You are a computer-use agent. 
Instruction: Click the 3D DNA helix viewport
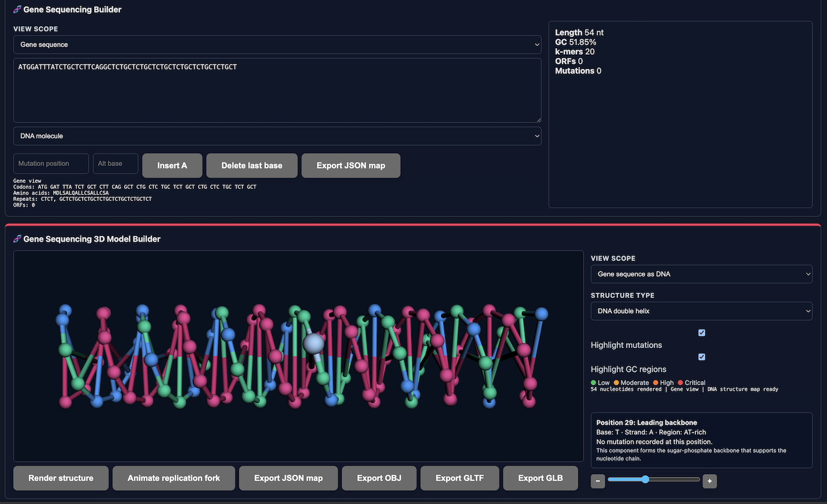(299, 356)
